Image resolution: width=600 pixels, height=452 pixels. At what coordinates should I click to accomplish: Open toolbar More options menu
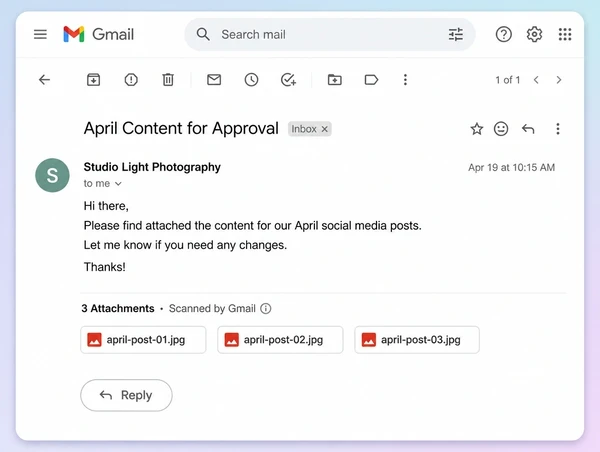click(x=405, y=80)
